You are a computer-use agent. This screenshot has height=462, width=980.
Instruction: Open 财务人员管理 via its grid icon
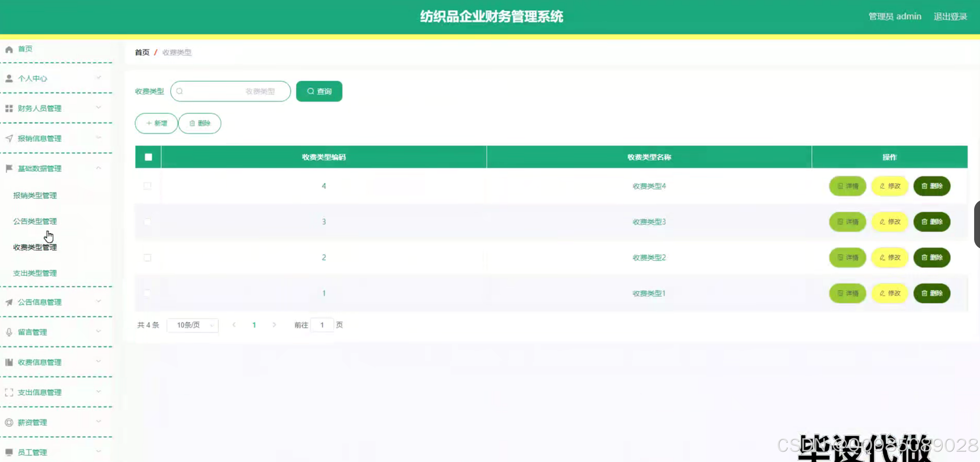point(8,108)
